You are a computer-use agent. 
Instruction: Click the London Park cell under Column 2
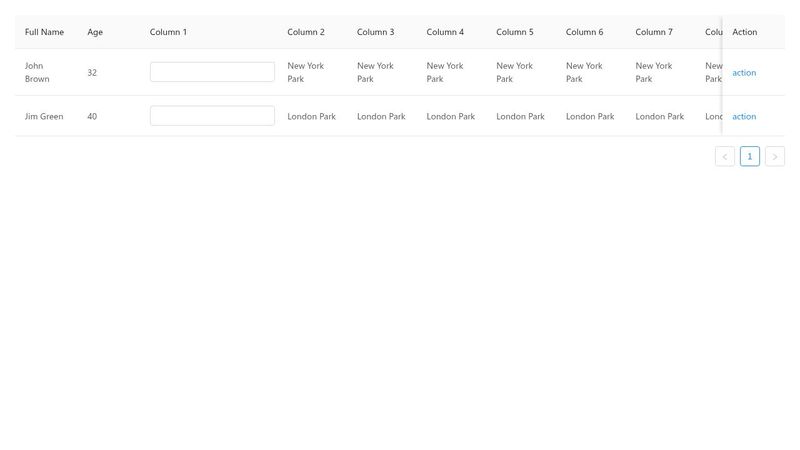click(312, 117)
